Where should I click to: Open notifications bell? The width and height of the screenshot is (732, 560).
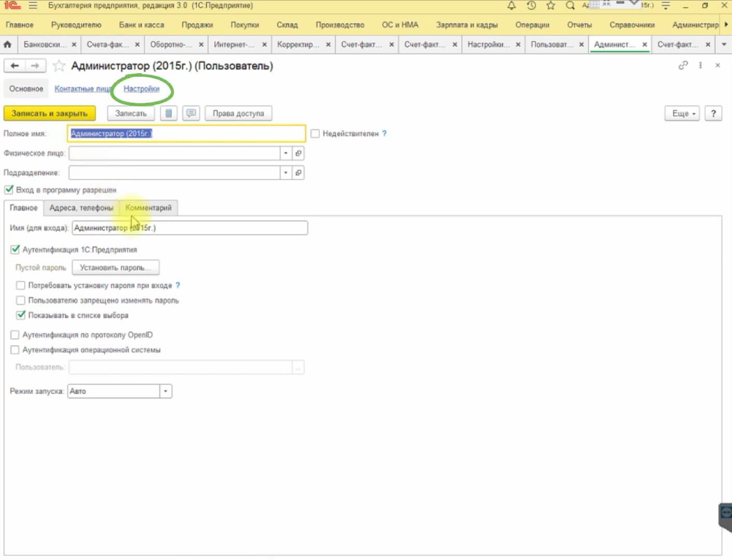click(x=511, y=6)
